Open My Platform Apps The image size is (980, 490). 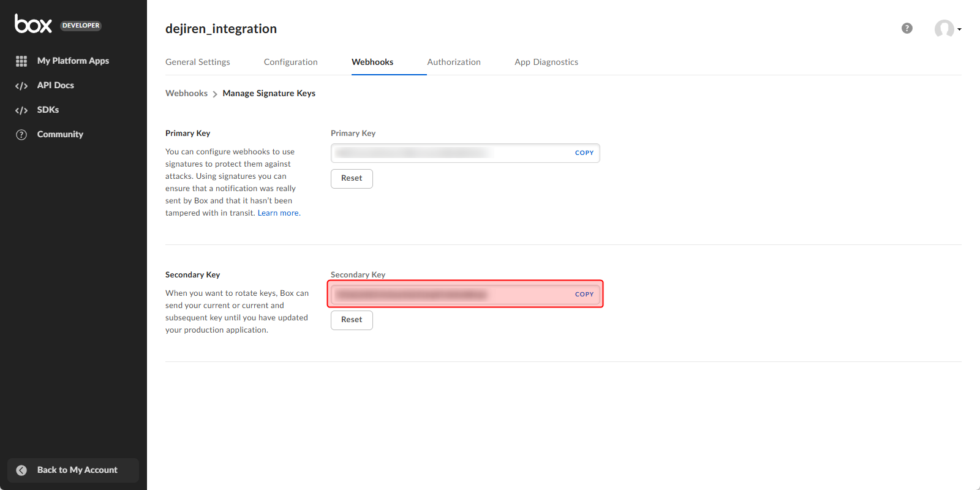73,61
